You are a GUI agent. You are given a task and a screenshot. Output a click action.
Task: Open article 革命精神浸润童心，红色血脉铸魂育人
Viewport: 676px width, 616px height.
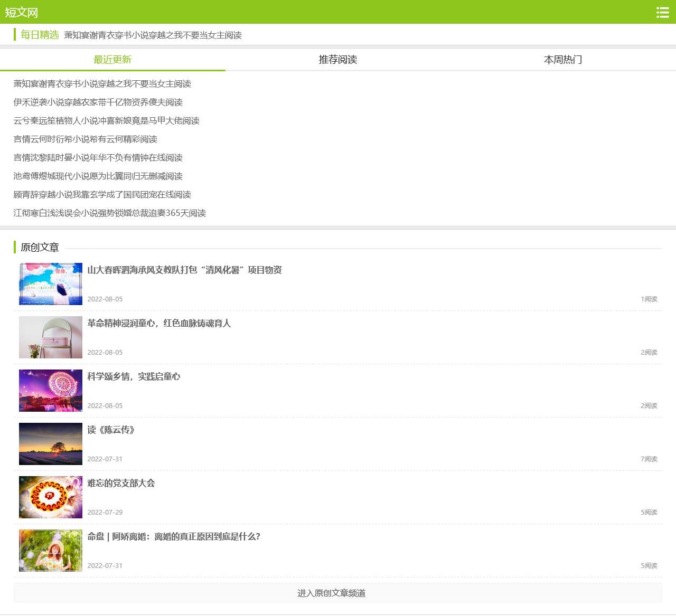[x=159, y=324]
